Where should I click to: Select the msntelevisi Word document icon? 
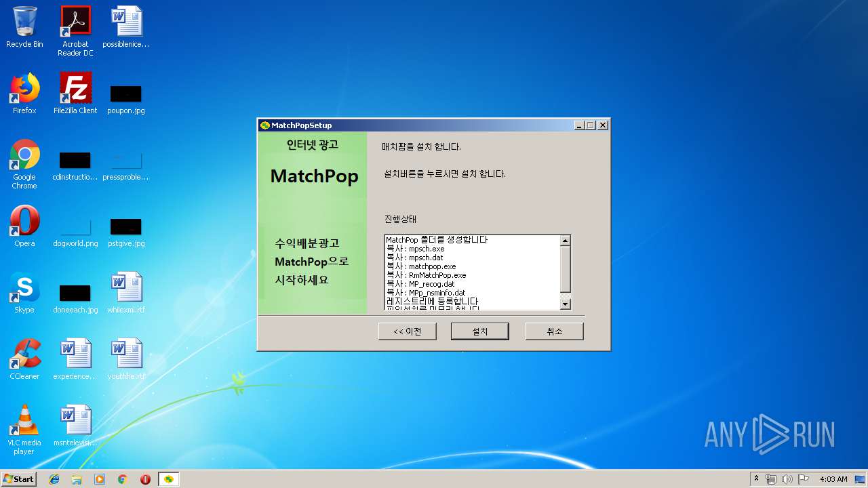pos(75,426)
